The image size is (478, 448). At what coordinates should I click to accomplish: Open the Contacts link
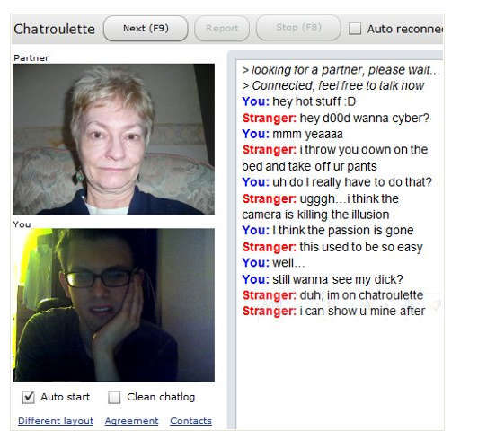[190, 420]
